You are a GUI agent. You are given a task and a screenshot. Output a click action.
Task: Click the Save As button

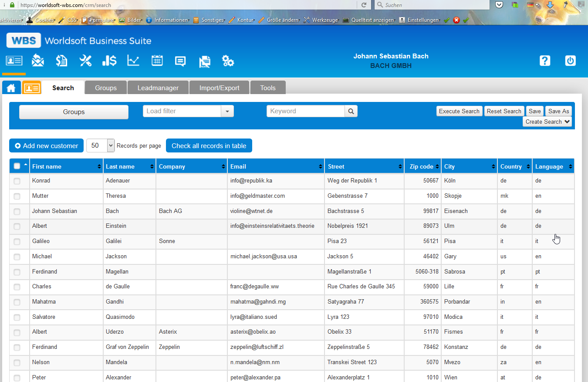click(x=559, y=111)
